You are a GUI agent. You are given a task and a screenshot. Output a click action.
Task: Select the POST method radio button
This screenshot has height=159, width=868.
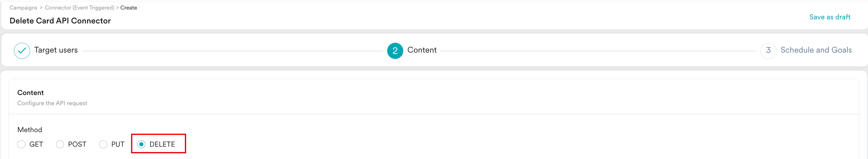(60, 144)
